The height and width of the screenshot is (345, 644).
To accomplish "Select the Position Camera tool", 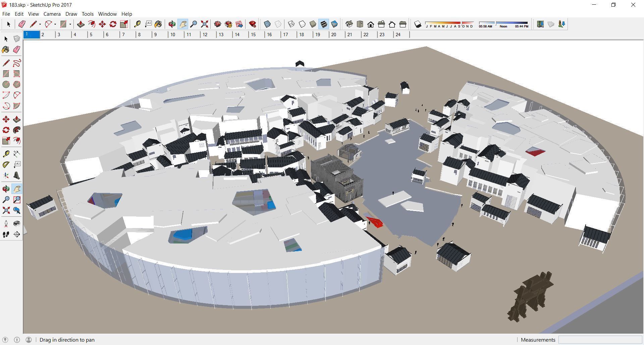I will (6, 224).
